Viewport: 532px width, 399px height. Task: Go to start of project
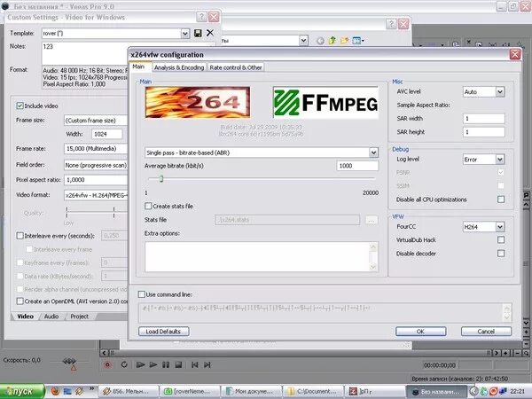[194, 364]
